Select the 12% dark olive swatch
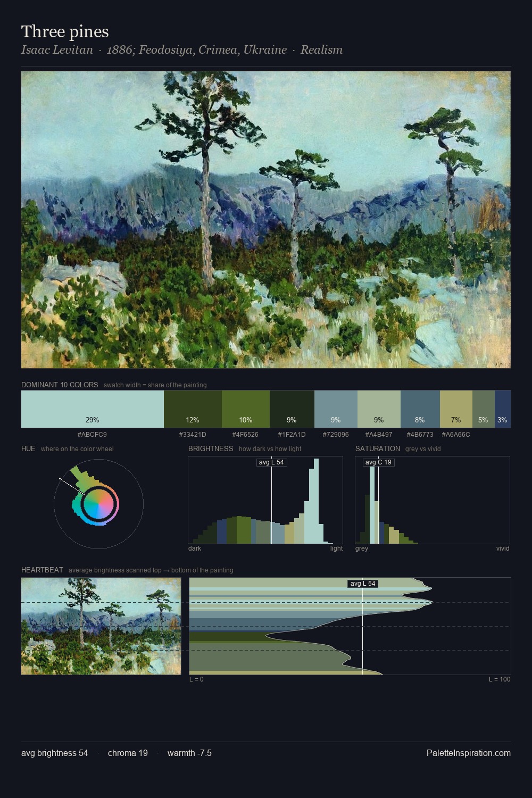This screenshot has width=532, height=798. point(193,409)
